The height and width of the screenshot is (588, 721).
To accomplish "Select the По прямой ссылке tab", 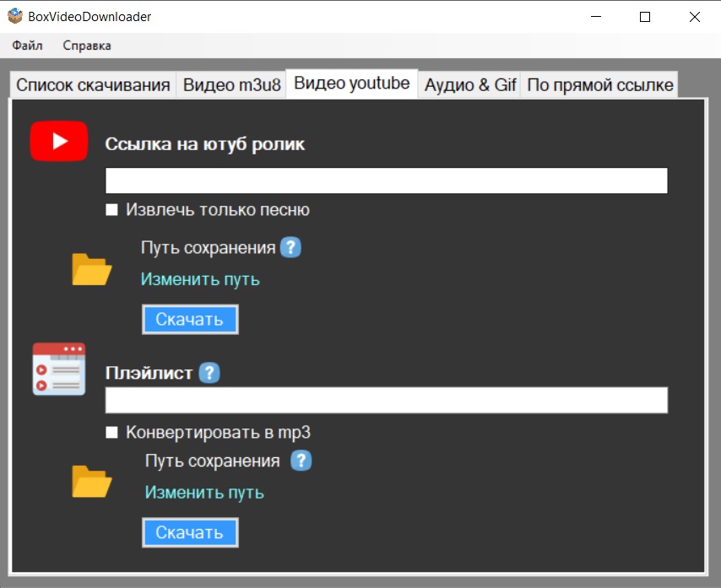I will click(x=599, y=84).
